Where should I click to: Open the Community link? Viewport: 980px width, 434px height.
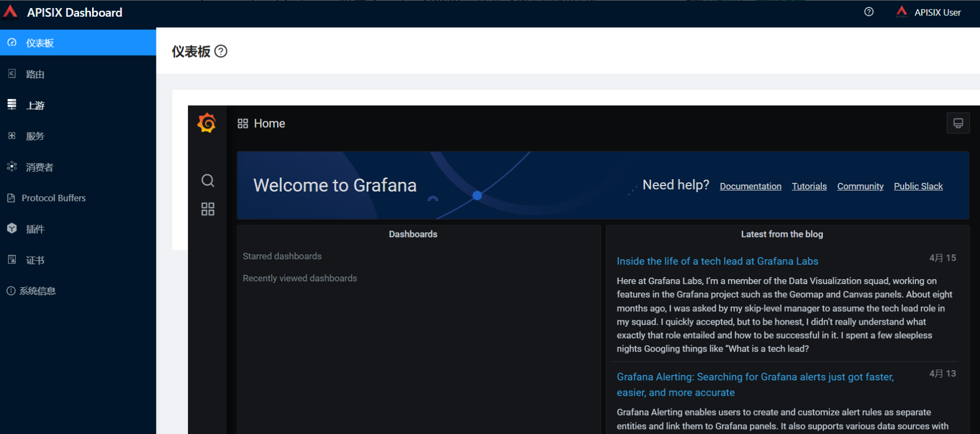860,186
